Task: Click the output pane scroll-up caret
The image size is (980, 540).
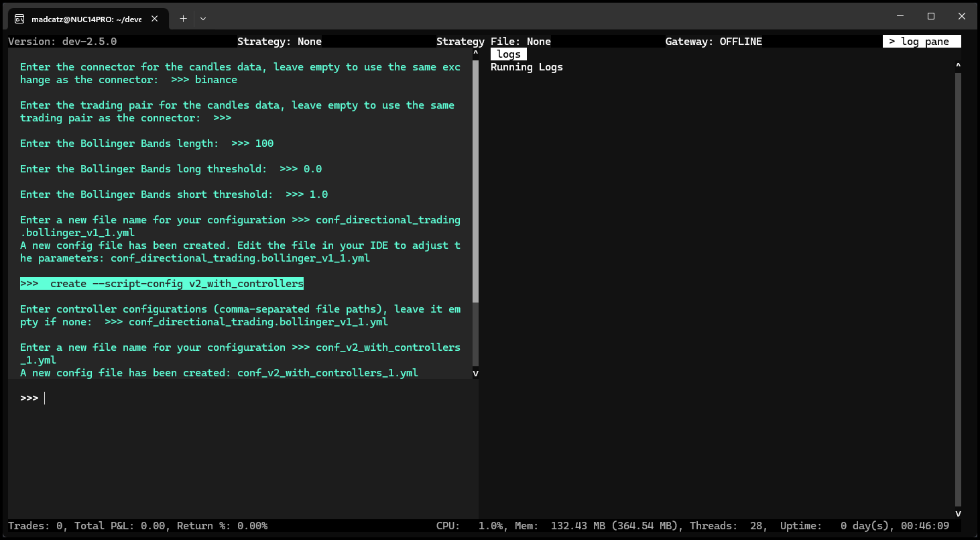Action: point(475,53)
